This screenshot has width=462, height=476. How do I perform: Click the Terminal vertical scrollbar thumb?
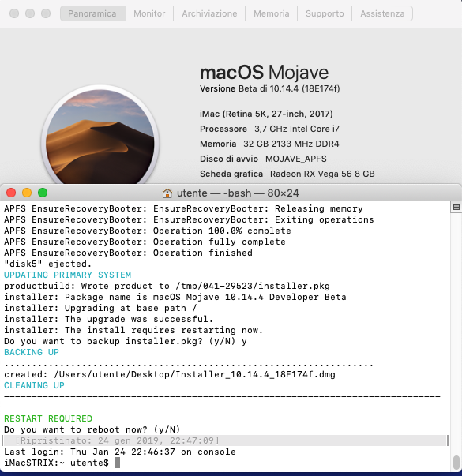[456, 462]
